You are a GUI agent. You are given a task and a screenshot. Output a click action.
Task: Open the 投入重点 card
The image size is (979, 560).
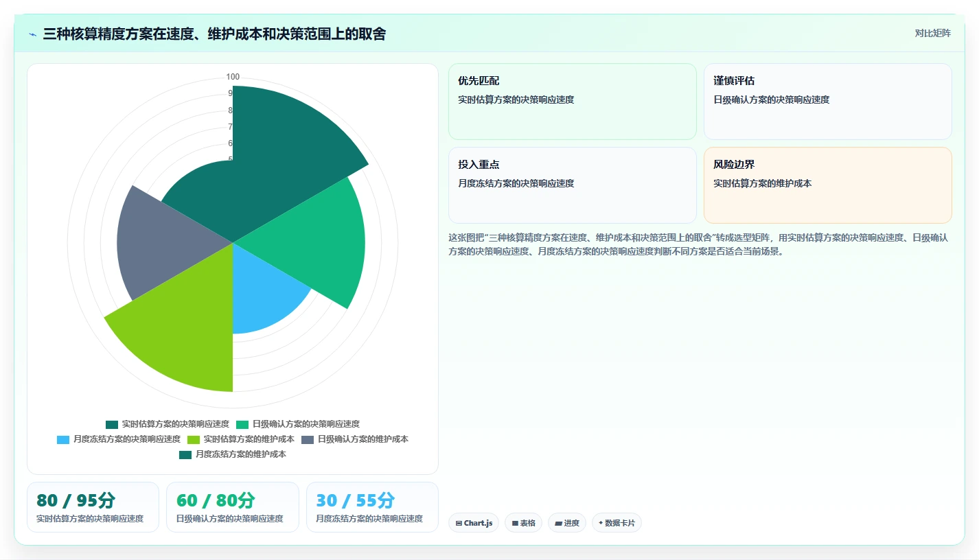click(573, 185)
